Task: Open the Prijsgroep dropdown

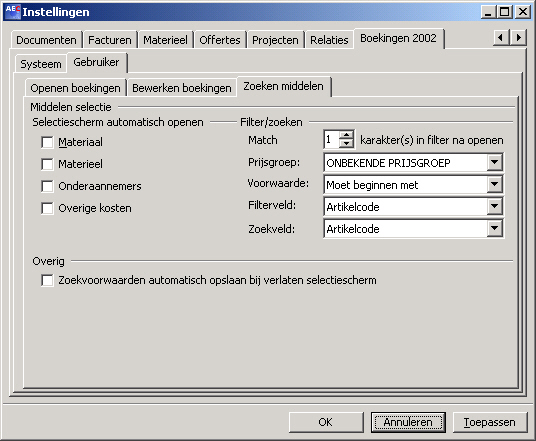Action: coord(494,163)
